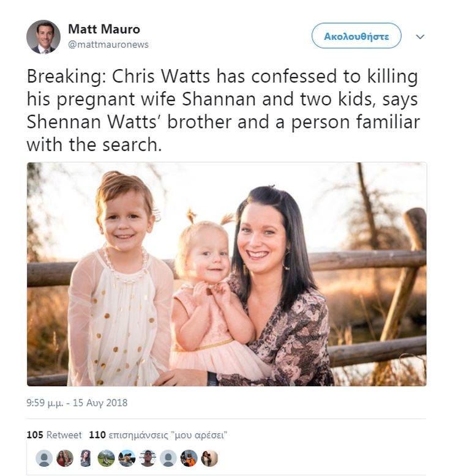Click the first default gray avatar in likes row
This screenshot has width=450, height=476.
click(44, 458)
